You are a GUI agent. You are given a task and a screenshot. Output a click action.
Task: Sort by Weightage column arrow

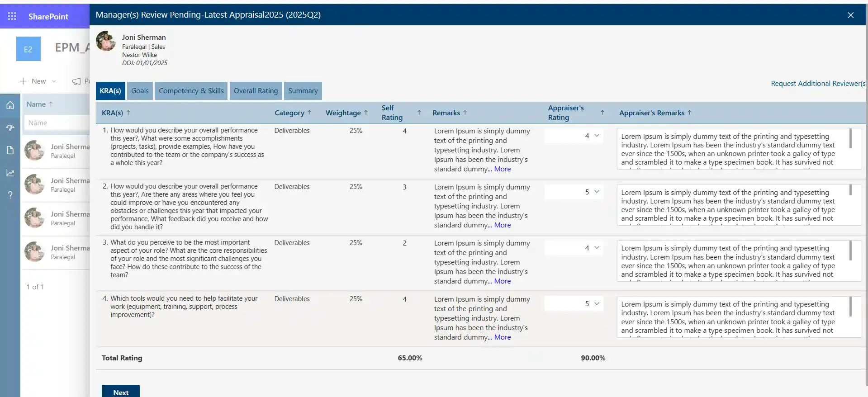pyautogui.click(x=366, y=113)
